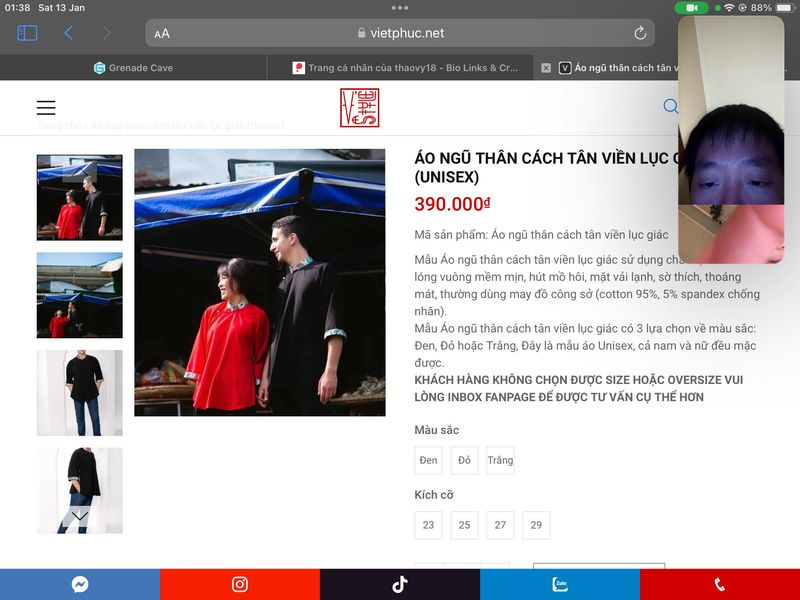The image size is (800, 600).
Task: Open the hamburger menu on site
Action: coord(46,108)
